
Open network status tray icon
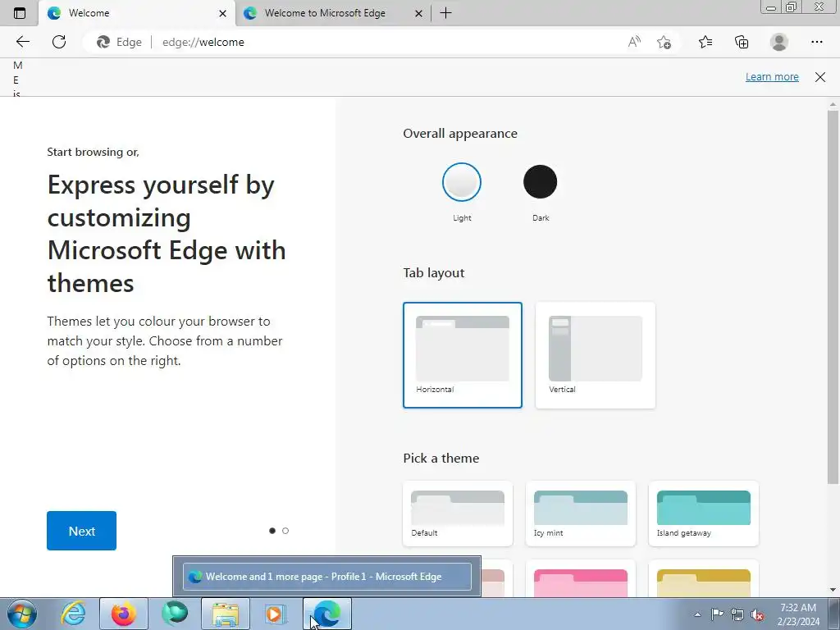point(737,614)
